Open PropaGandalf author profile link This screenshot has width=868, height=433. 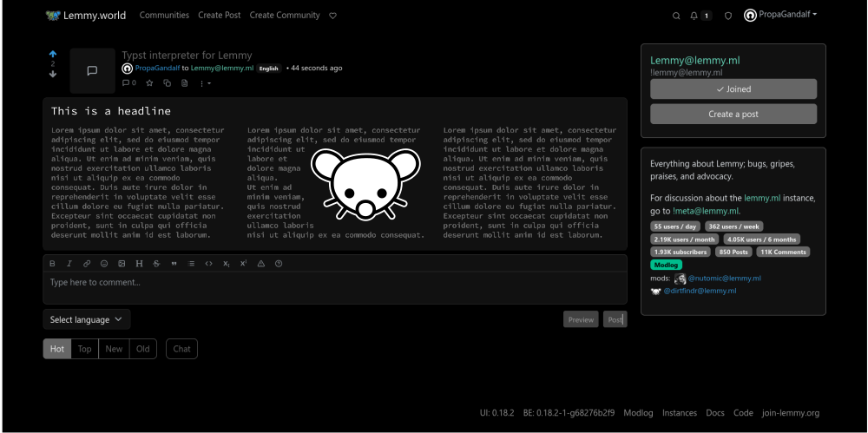pos(157,68)
